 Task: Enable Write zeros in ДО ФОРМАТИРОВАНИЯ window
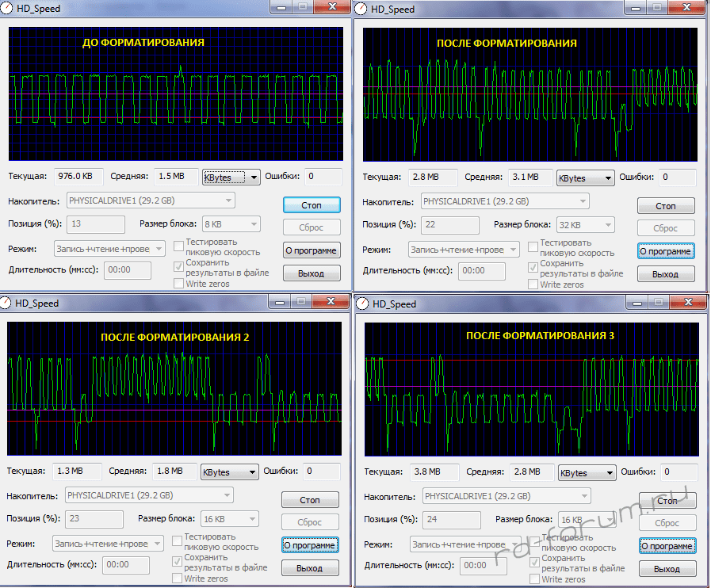click(x=178, y=284)
